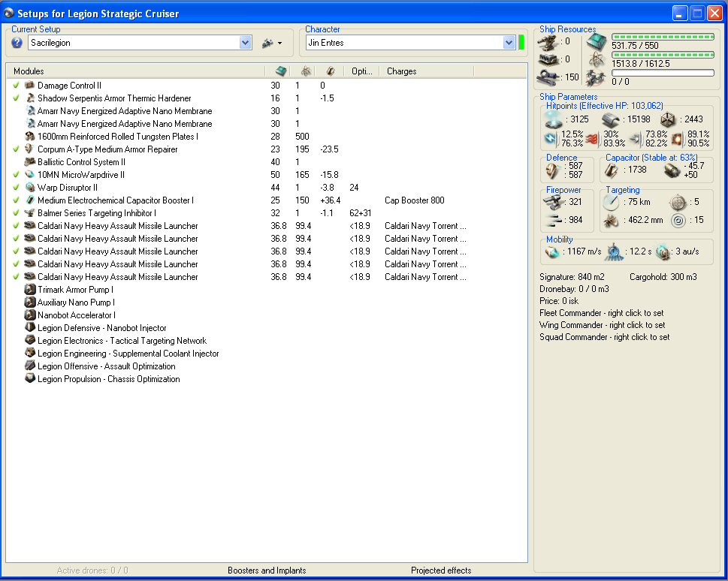This screenshot has height=581, width=728.
Task: Toggle the Damage Control II active checkmark
Action: [x=17, y=86]
